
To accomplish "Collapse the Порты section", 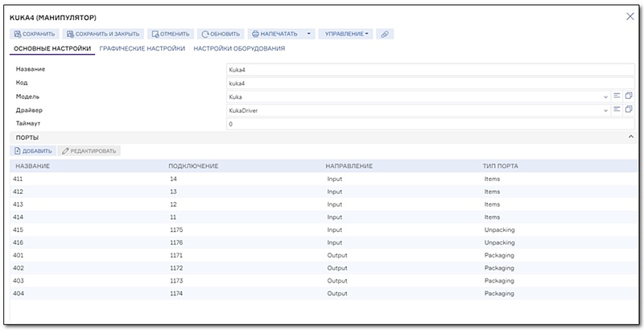I will tap(630, 138).
